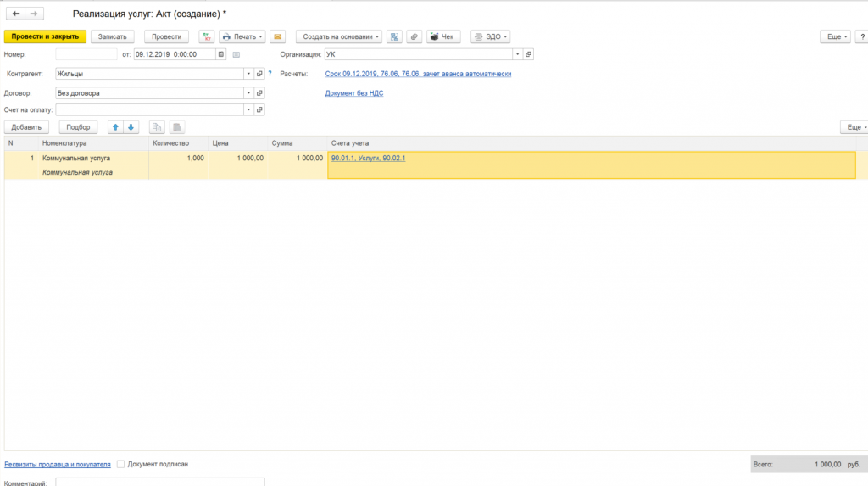
Task: Send document by email envelope icon
Action: tap(278, 36)
